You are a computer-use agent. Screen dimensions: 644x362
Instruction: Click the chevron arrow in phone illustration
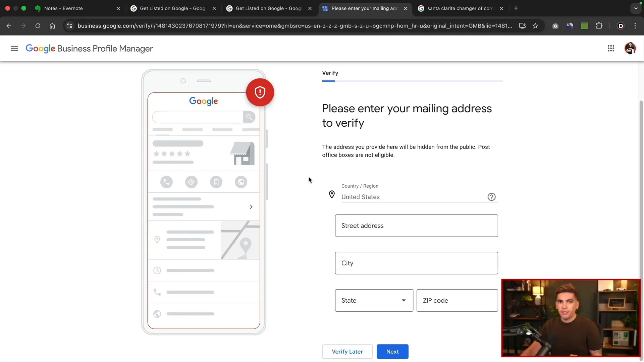[x=251, y=207]
